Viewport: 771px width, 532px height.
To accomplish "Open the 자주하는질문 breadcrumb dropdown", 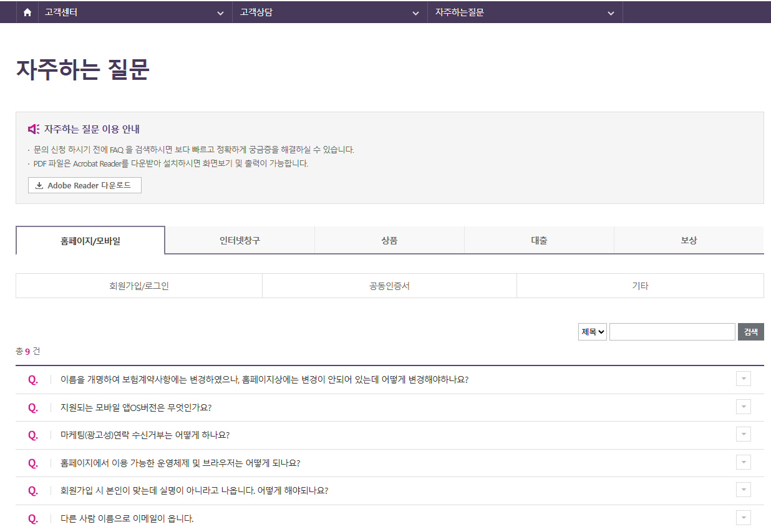I will [x=525, y=12].
